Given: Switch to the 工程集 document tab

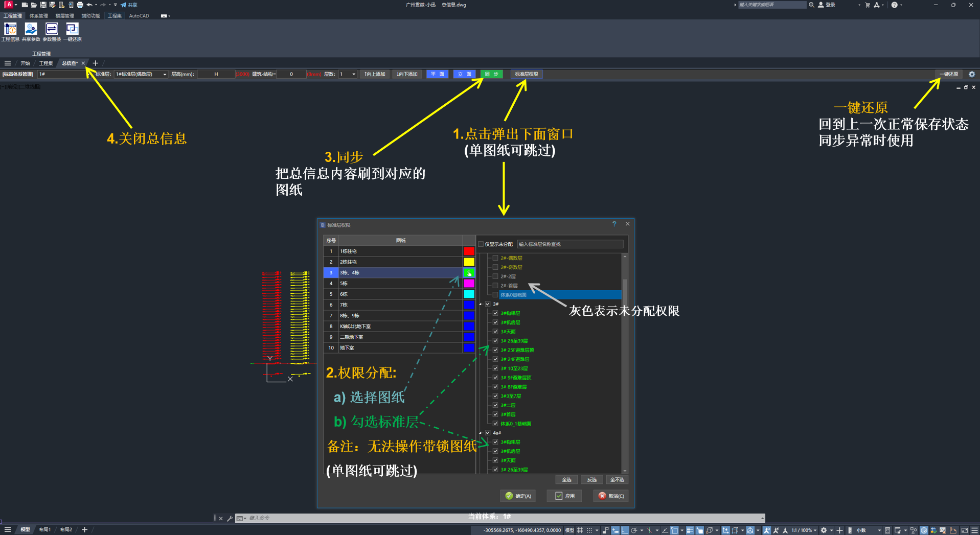Looking at the screenshot, I should pos(46,63).
